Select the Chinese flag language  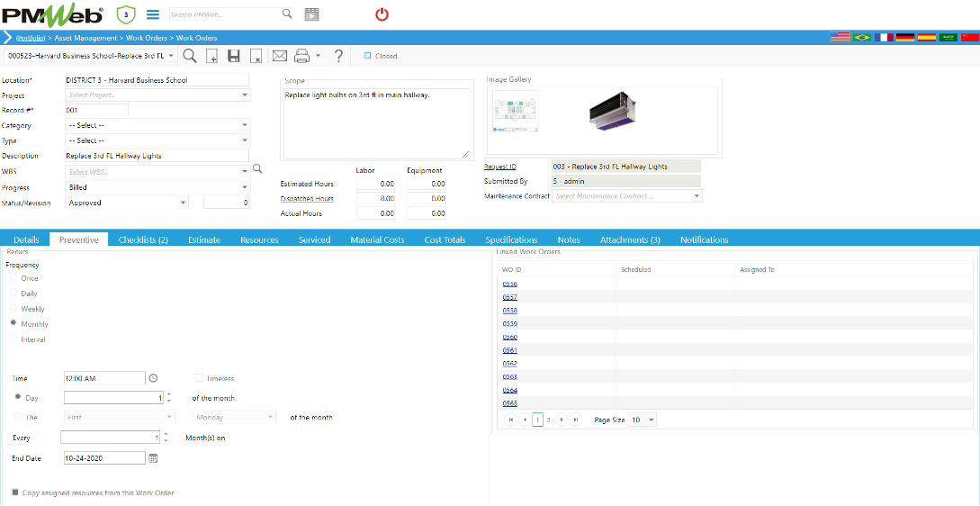pyautogui.click(x=970, y=38)
